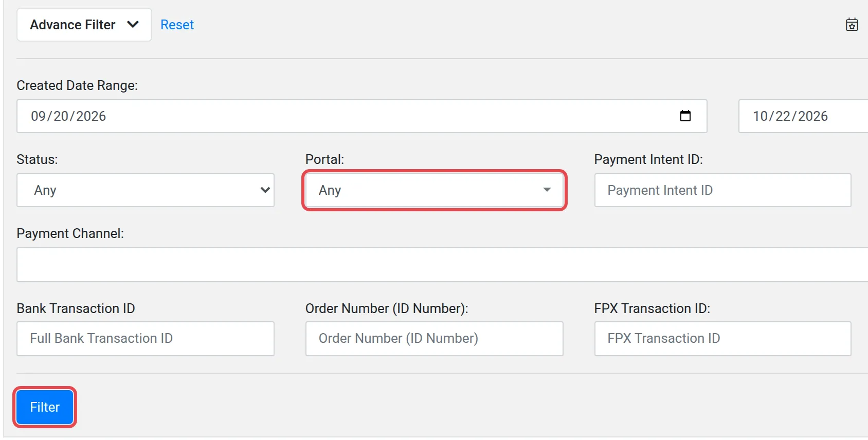
Task: Click the 09/20/2026 start date field
Action: 362,116
